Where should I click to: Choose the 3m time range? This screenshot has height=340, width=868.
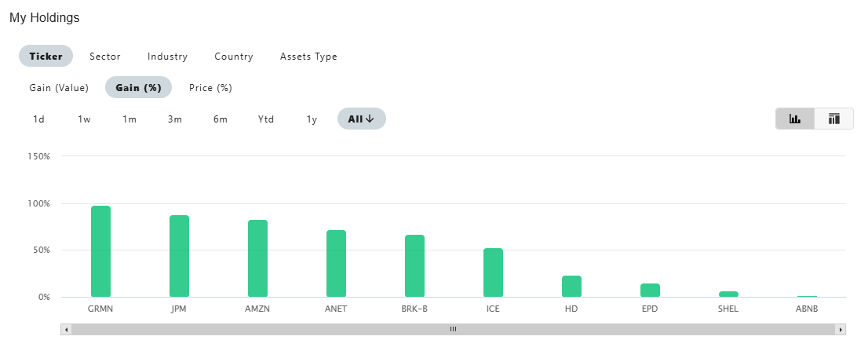pyautogui.click(x=174, y=119)
